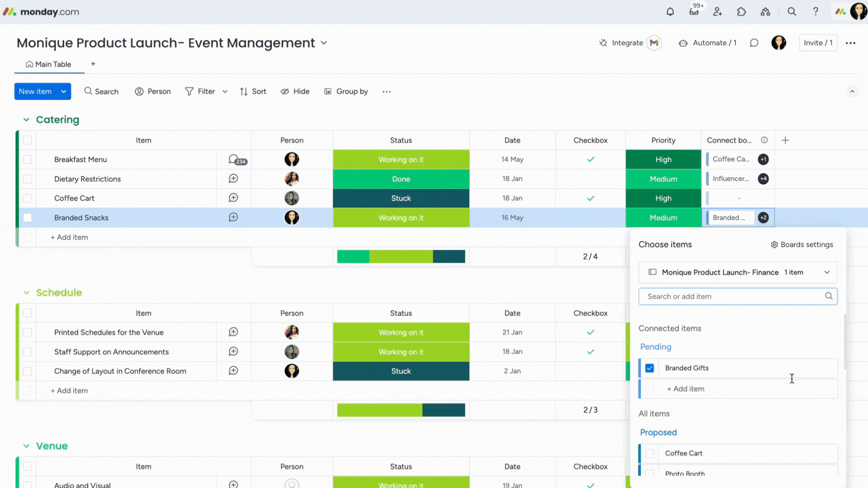Open the user profile avatar at top right

(x=859, y=11)
